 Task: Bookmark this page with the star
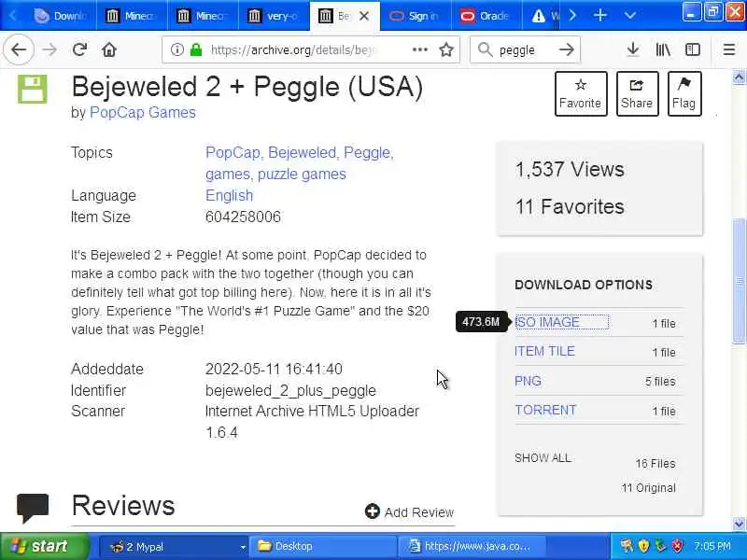click(x=446, y=49)
